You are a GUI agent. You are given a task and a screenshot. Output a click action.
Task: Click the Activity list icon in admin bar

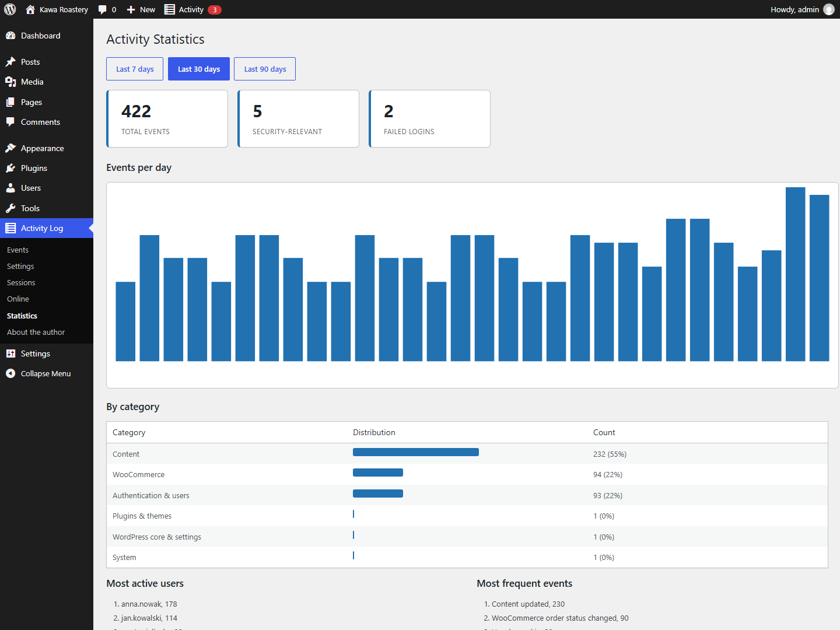click(170, 9)
